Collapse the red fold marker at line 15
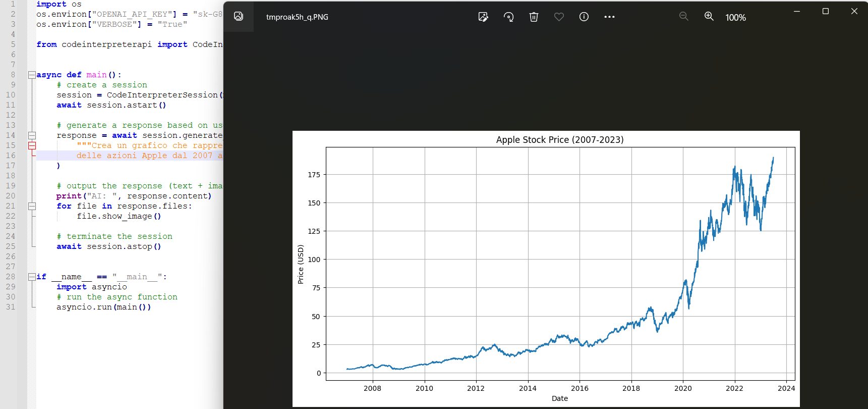868x409 pixels. (x=32, y=145)
